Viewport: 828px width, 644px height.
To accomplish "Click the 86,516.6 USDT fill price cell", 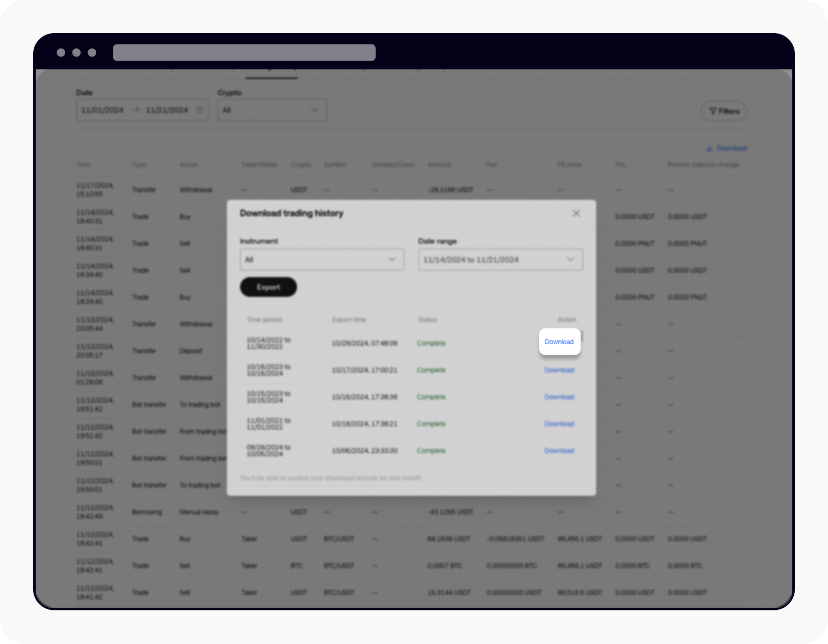I will coord(580,593).
